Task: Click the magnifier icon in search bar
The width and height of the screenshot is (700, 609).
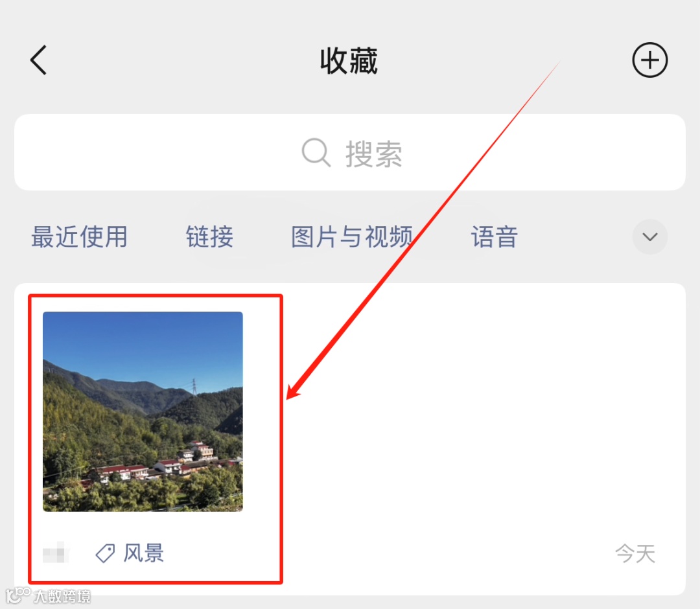Action: tap(316, 153)
